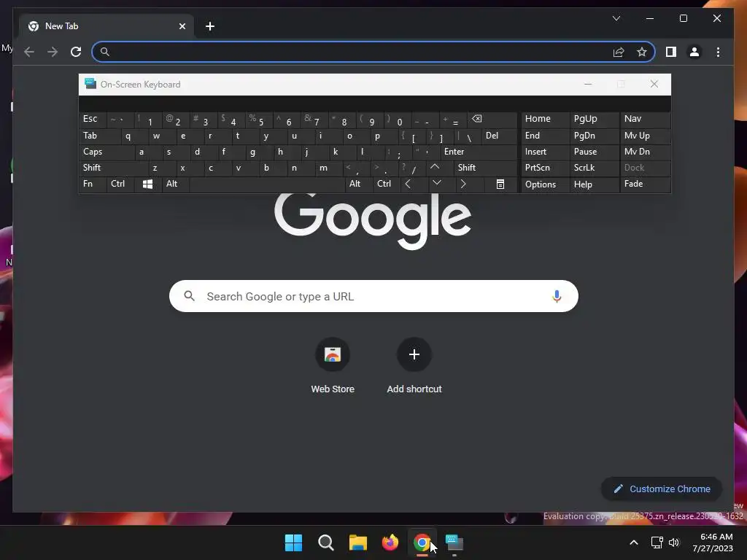
Task: Toggle the left Ctrl key
Action: (120, 184)
